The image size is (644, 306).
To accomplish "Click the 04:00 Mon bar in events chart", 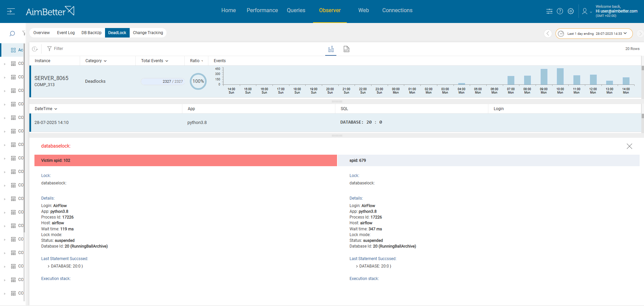I will (462, 84).
